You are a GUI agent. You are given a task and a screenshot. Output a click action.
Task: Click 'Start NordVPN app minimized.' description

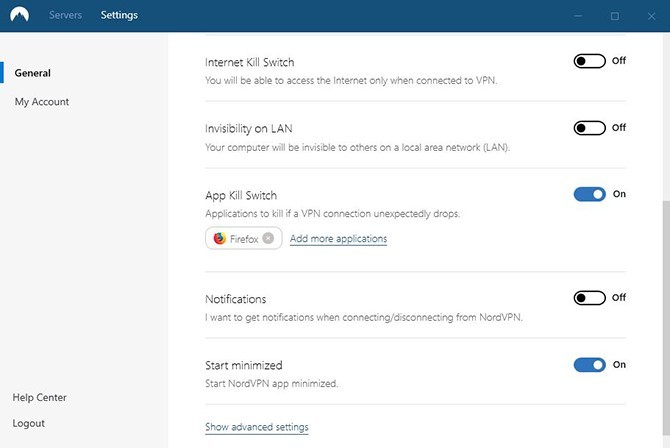pos(271,383)
